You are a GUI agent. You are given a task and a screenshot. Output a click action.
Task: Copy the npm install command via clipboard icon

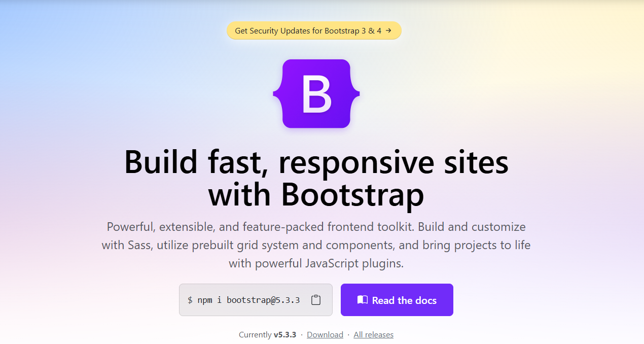click(316, 300)
